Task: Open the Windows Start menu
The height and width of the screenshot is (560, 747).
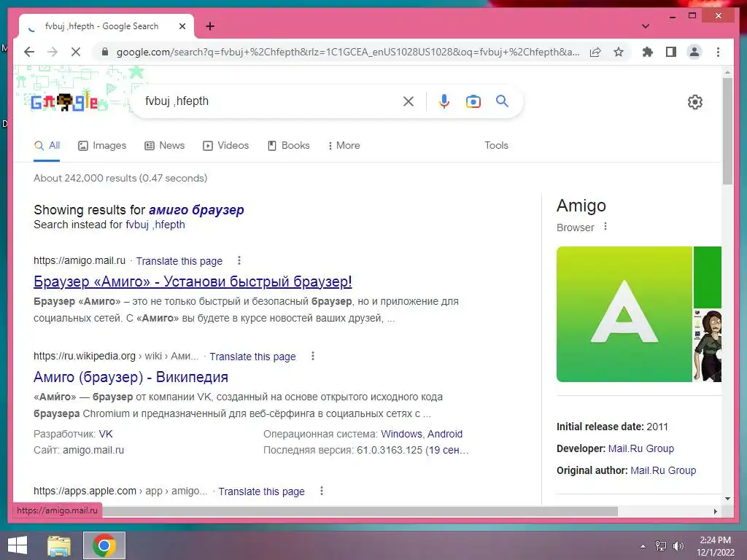Action: [x=18, y=545]
